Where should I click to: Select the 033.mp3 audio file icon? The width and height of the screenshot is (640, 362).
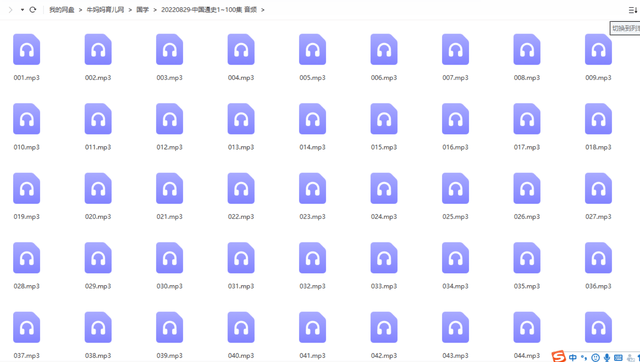coord(384,258)
